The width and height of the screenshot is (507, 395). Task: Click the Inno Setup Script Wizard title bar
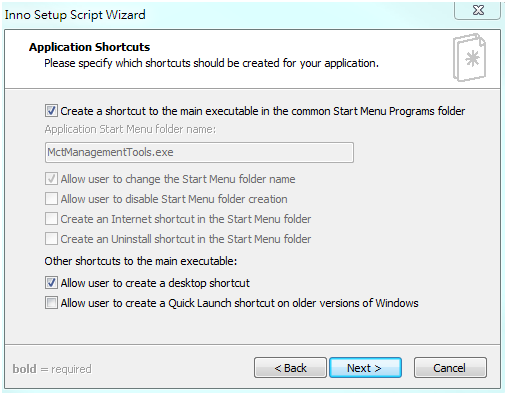(227, 14)
